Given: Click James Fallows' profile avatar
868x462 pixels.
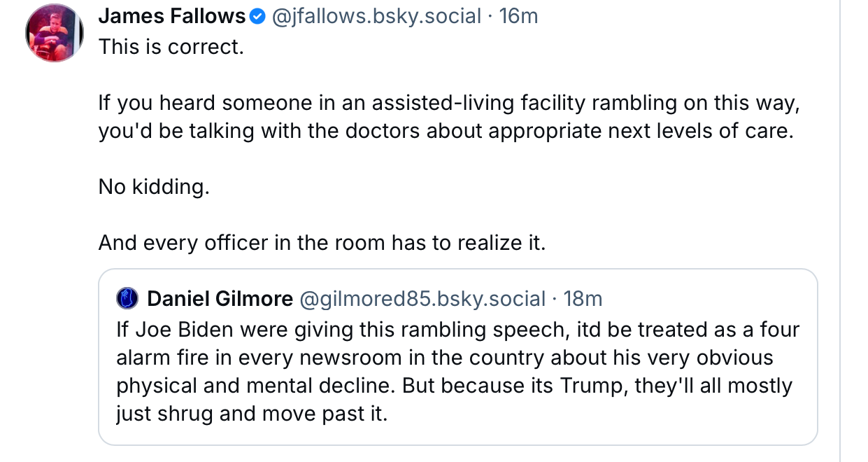Looking at the screenshot, I should (x=55, y=33).
